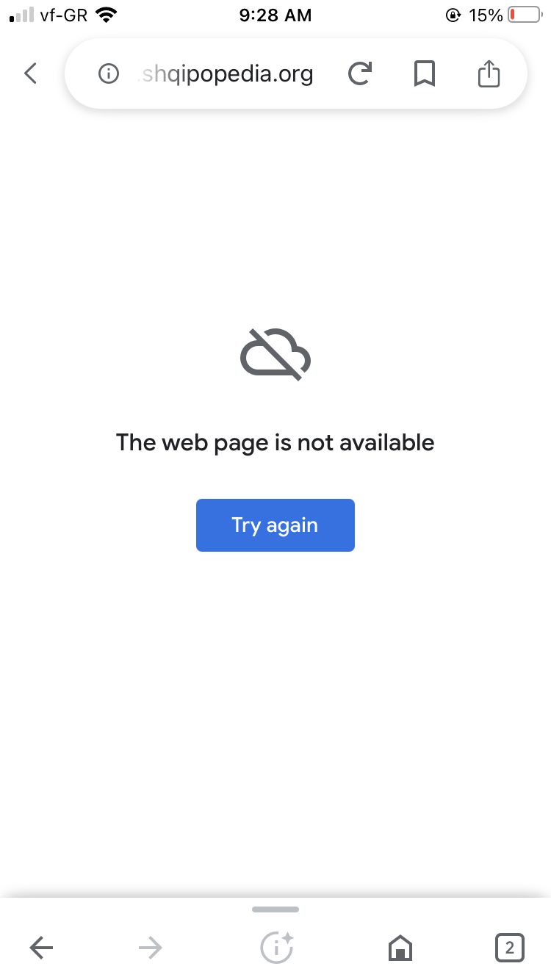
Task: Tap the bottom toolbar drag handle
Action: tap(275, 909)
